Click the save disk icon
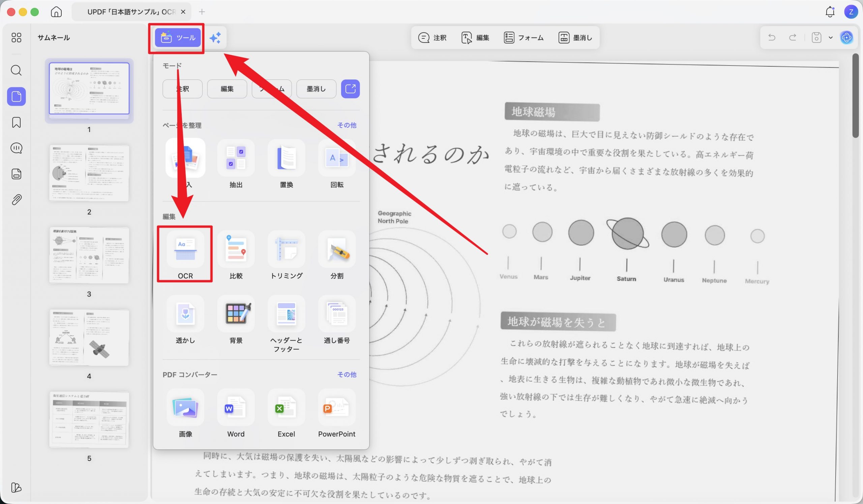This screenshot has height=504, width=863. click(x=816, y=37)
